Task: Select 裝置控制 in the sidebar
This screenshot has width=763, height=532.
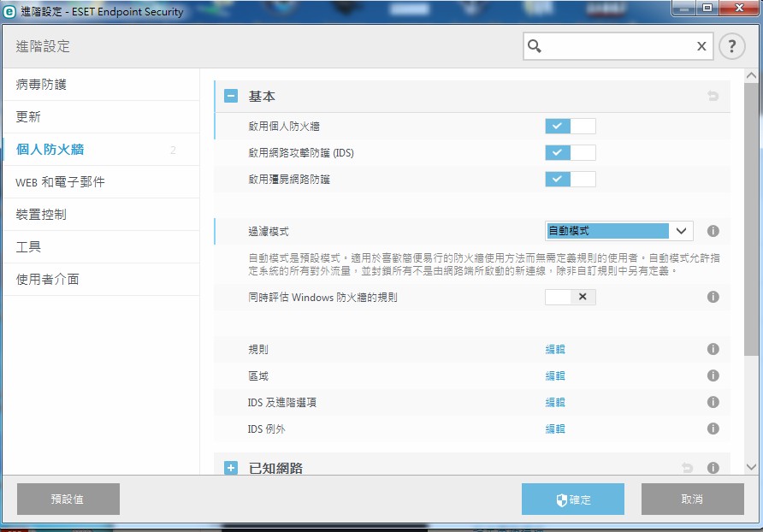Action: click(x=101, y=215)
